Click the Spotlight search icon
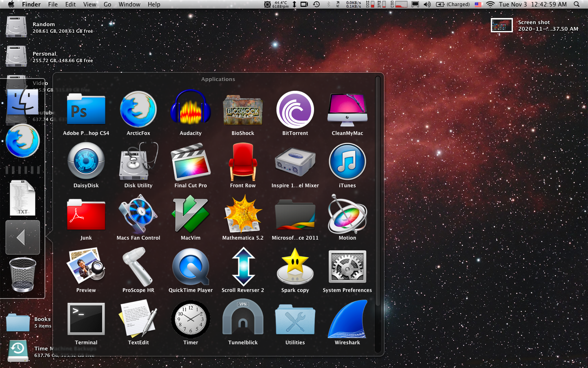588x368 pixels. [577, 4]
